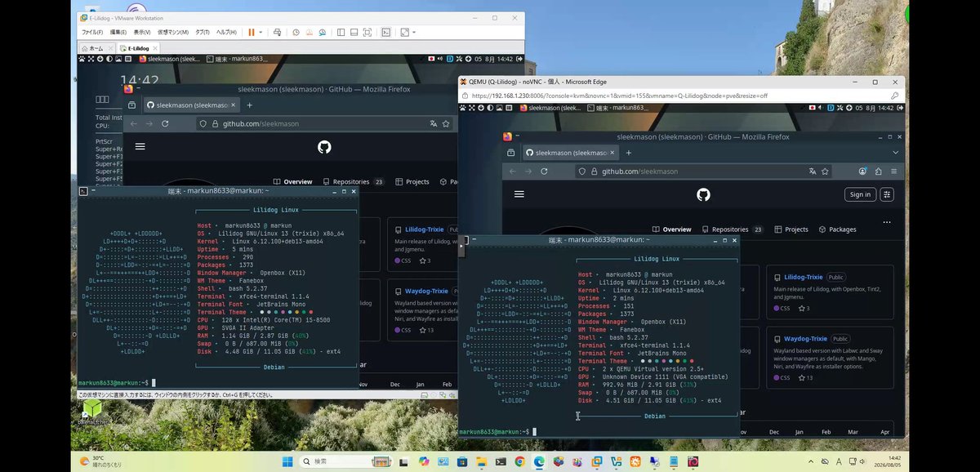Click three-dot more options in QEMU GitHub page
Screen dimensions: 980x472
point(887,222)
